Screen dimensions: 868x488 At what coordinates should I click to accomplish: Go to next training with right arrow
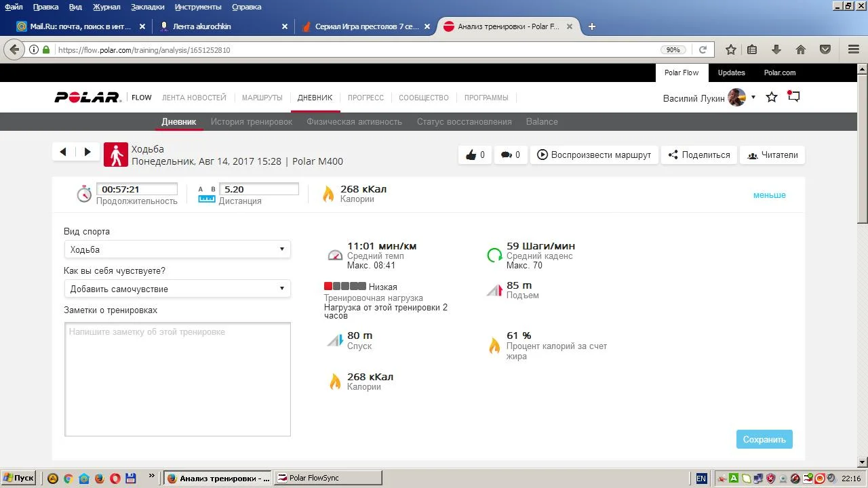(x=87, y=152)
